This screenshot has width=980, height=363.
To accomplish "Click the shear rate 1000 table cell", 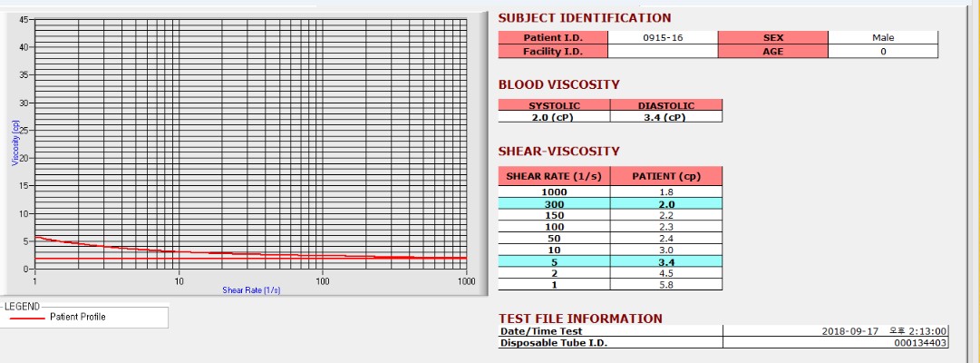I will coord(555,192).
